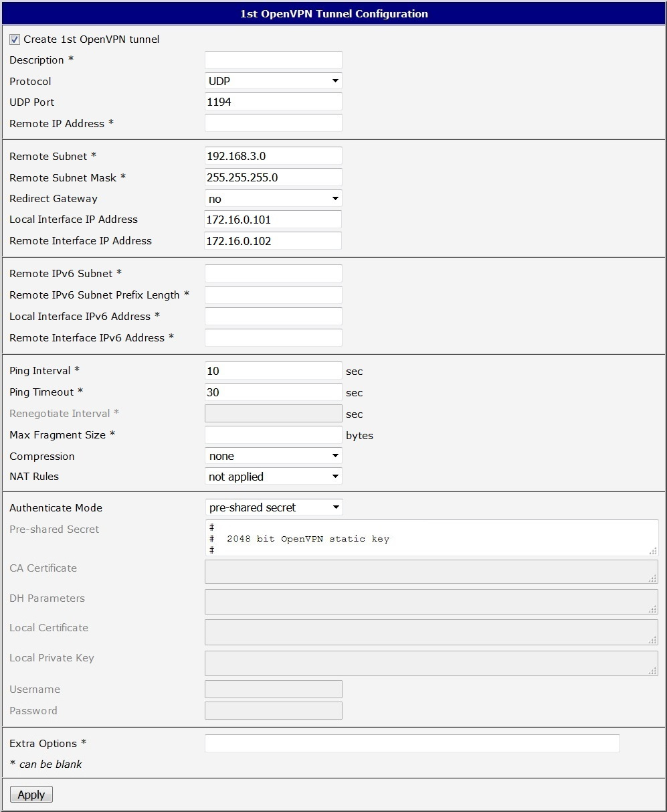Click the Remote IP Address field
Viewport: 667px width, 812px height.
(273, 123)
